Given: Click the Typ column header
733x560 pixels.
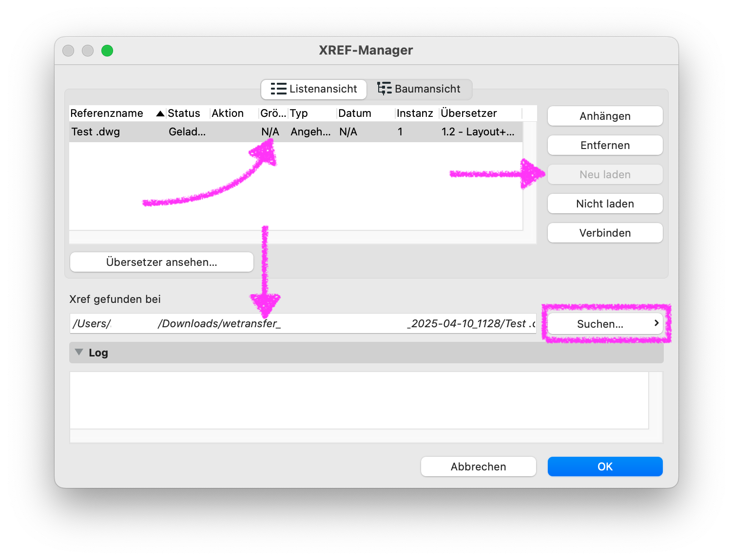Looking at the screenshot, I should click(x=312, y=113).
